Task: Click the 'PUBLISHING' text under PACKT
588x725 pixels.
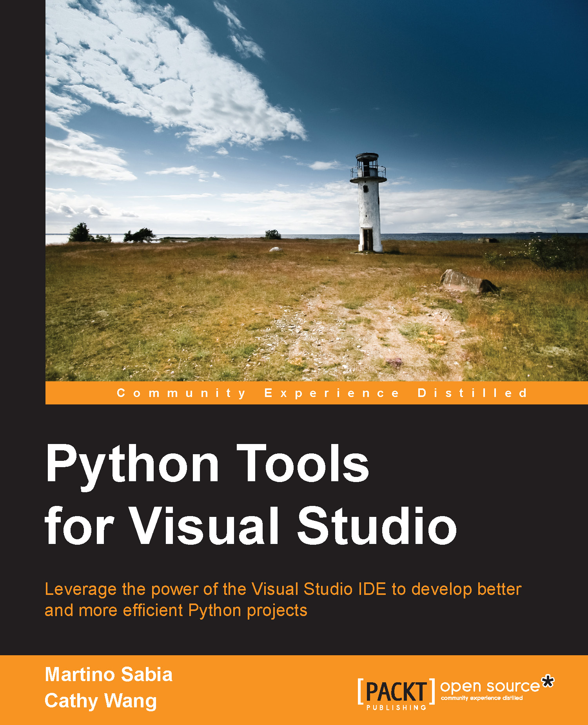Action: click(x=396, y=707)
